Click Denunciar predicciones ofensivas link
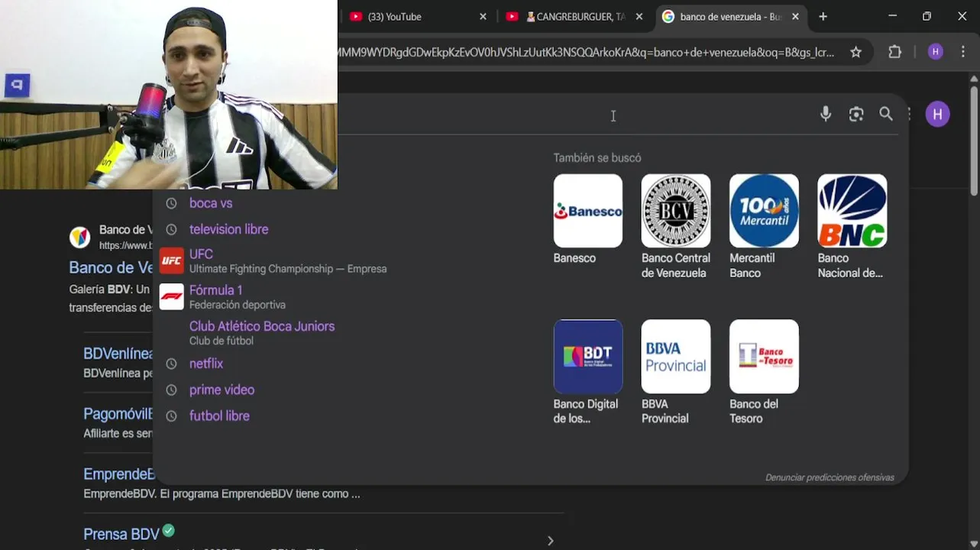980x550 pixels. (x=830, y=477)
